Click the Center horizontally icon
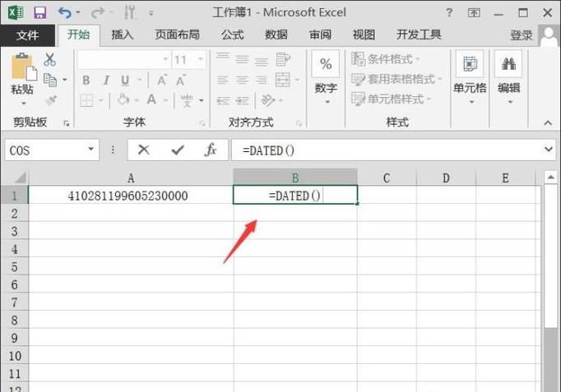 (x=242, y=80)
